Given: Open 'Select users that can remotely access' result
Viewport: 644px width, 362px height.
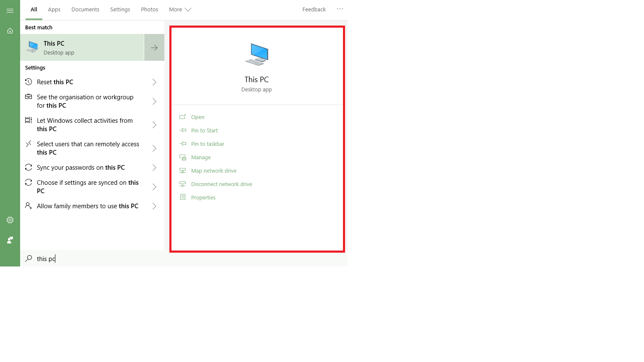Looking at the screenshot, I should (92, 148).
